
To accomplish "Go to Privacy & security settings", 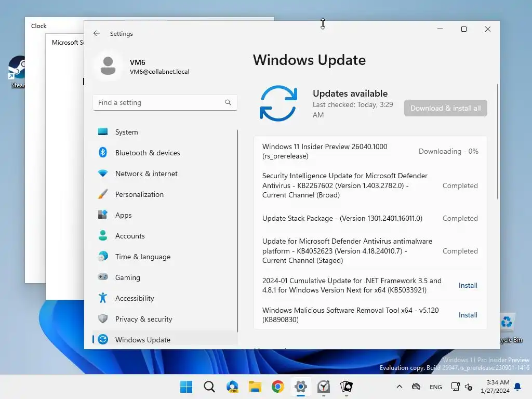I will 165,319.
